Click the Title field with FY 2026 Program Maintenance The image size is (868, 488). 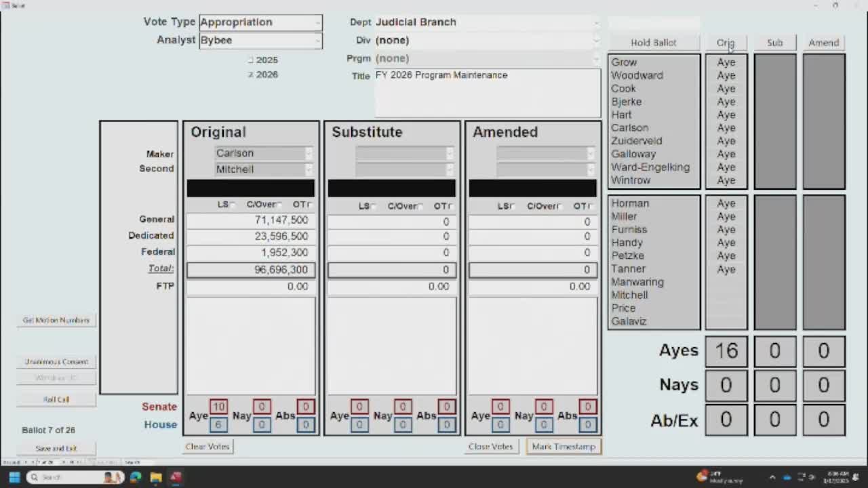[487, 92]
